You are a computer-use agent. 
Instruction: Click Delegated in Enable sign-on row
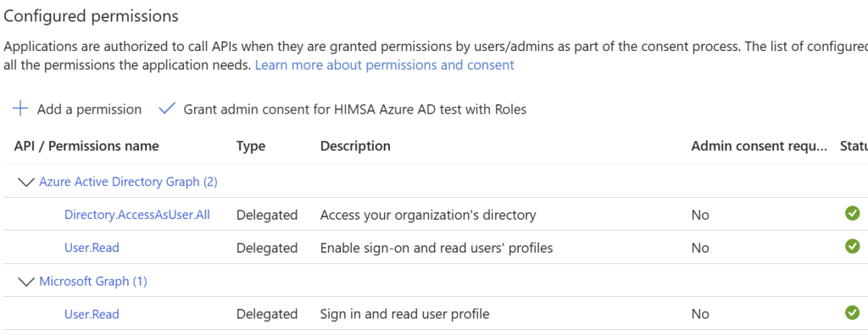pos(267,248)
